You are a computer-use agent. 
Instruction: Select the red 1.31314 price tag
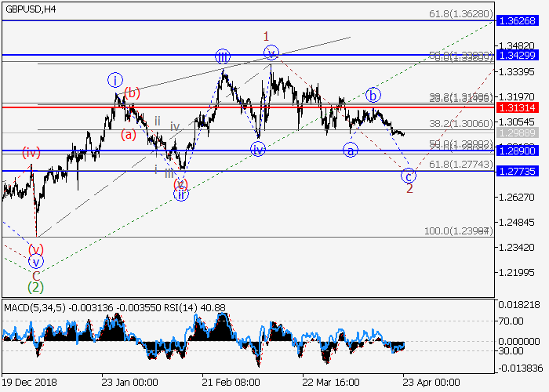pos(521,107)
